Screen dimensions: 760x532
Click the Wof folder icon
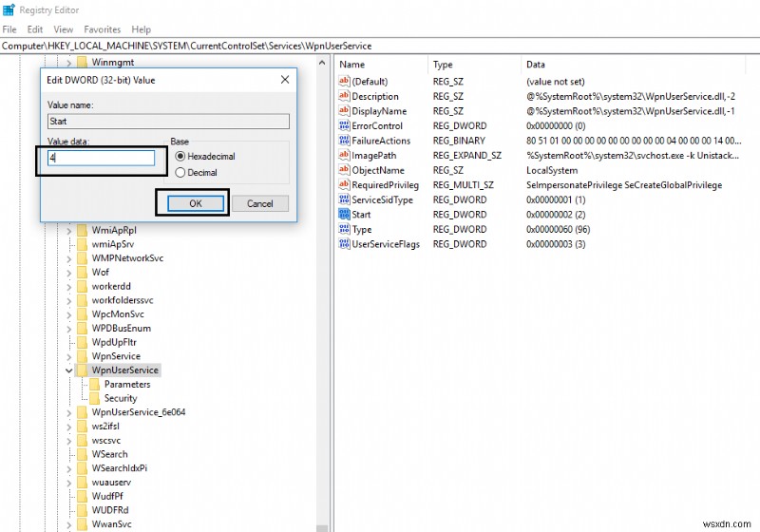(x=83, y=272)
